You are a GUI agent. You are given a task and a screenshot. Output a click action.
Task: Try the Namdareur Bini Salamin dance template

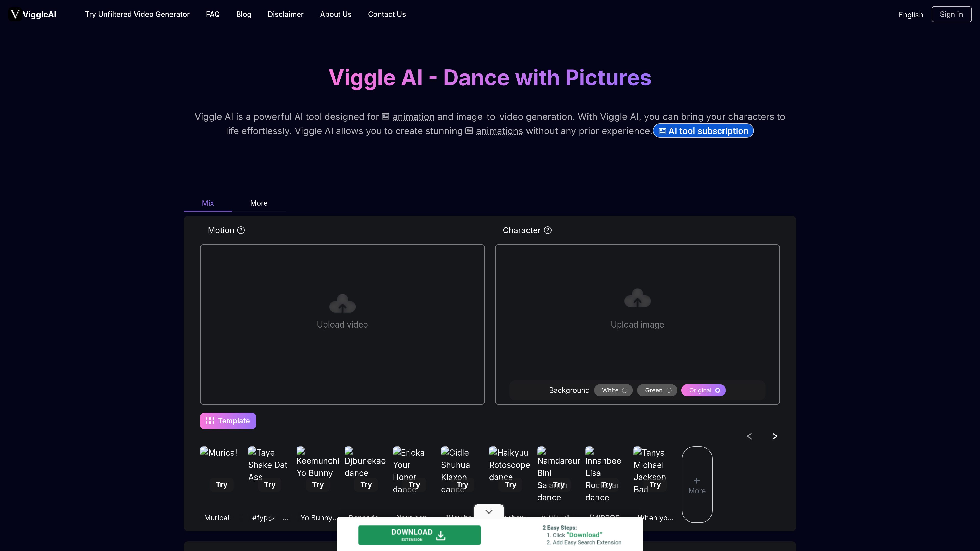click(558, 484)
